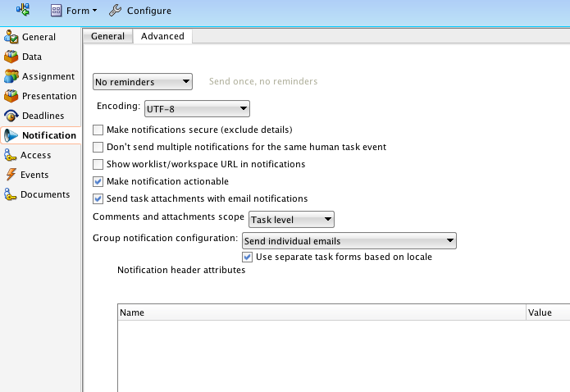Click the Deadlines clock icon
570x392 pixels.
tap(11, 116)
